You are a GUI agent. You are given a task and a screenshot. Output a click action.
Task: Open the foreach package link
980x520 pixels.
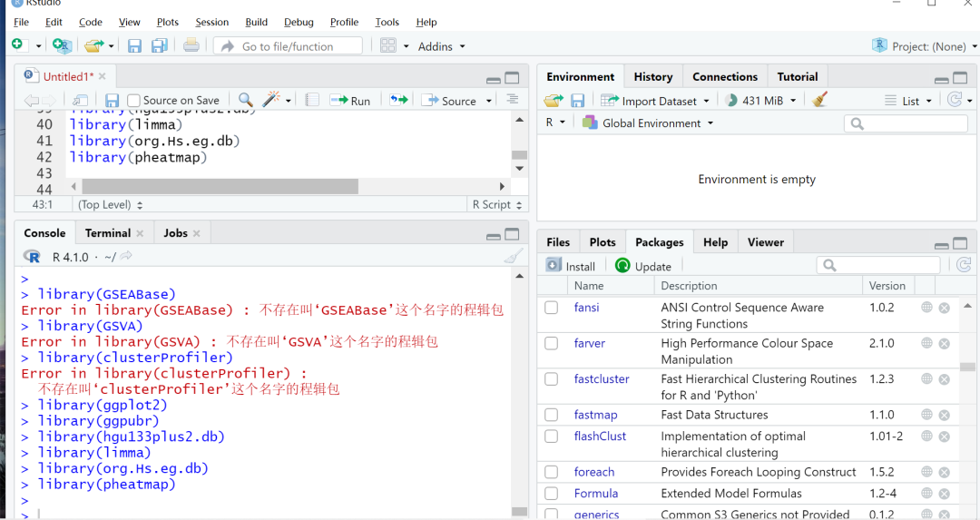[593, 472]
